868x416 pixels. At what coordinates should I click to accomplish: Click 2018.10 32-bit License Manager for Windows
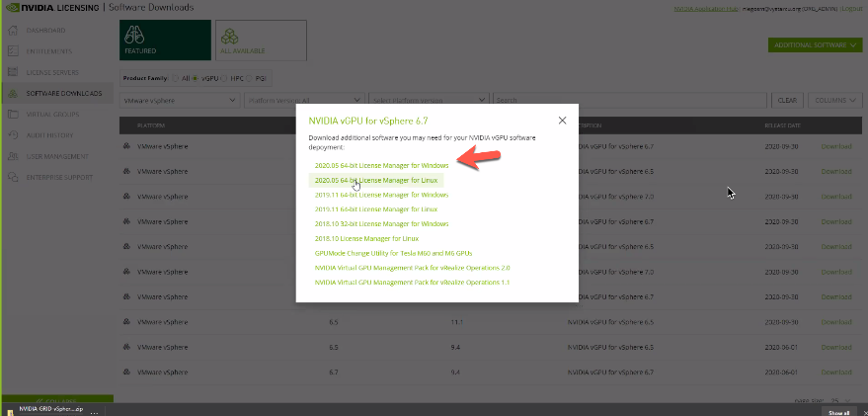(381, 223)
